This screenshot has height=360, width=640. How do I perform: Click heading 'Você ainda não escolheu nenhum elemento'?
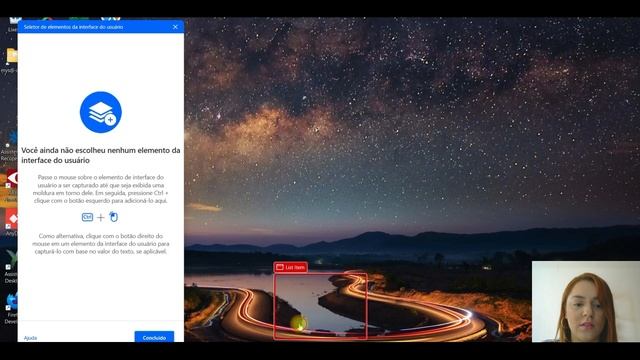[101, 156]
